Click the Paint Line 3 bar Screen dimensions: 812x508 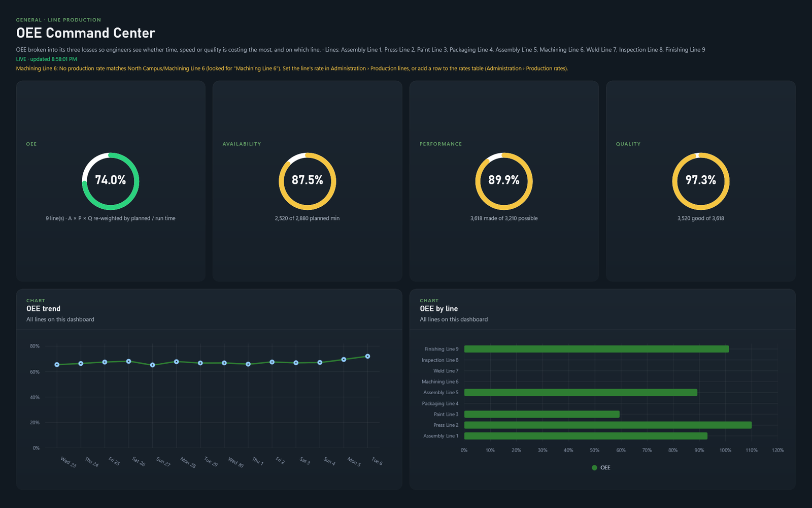tap(542, 415)
